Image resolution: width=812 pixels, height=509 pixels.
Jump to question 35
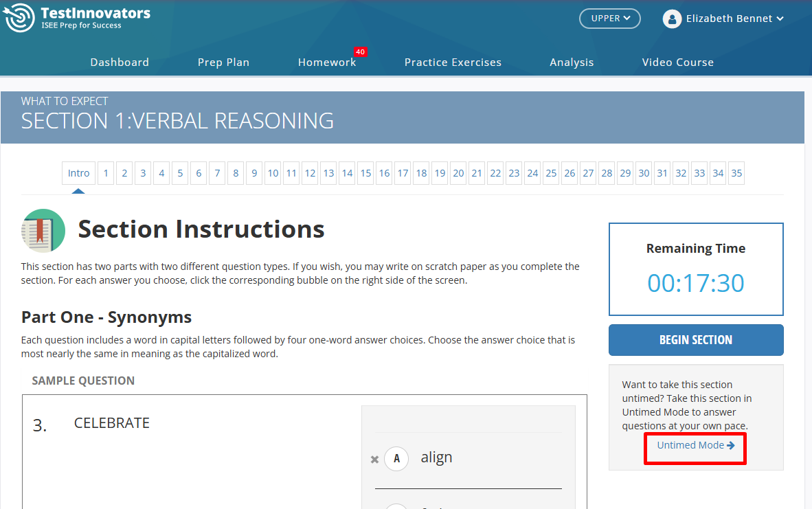point(736,173)
